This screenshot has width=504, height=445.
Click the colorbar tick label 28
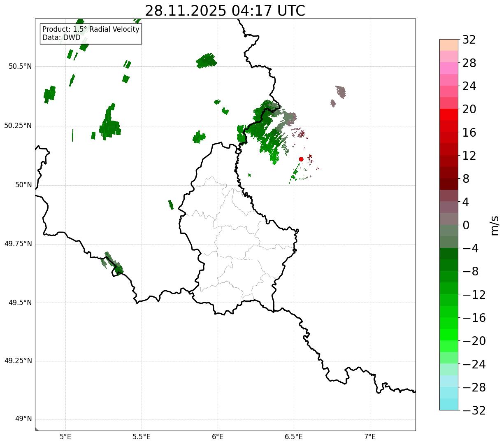[x=469, y=63]
